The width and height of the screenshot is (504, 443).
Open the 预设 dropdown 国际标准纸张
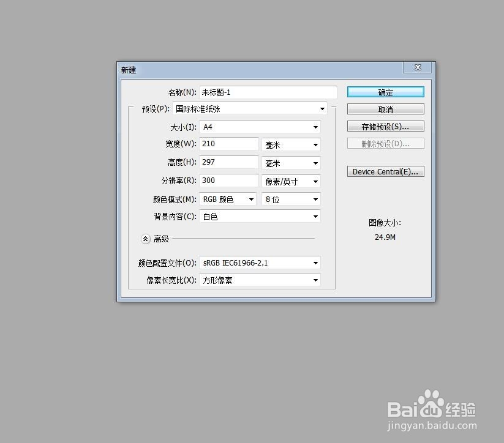(x=250, y=109)
